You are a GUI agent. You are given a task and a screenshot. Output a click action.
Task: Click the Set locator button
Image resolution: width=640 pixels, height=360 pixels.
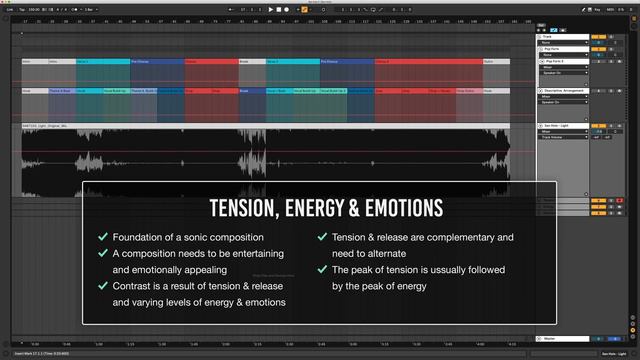pos(541,25)
